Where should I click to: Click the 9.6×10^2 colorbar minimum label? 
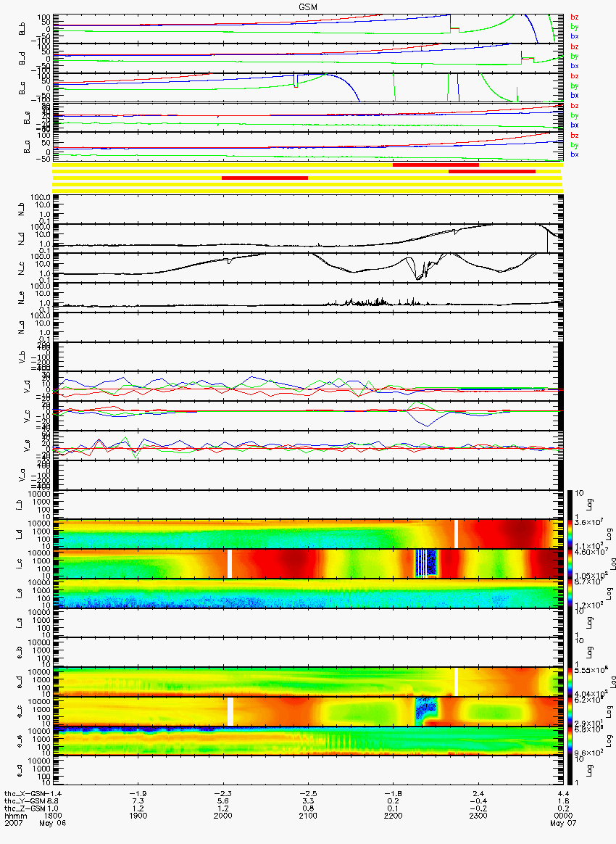click(x=588, y=753)
